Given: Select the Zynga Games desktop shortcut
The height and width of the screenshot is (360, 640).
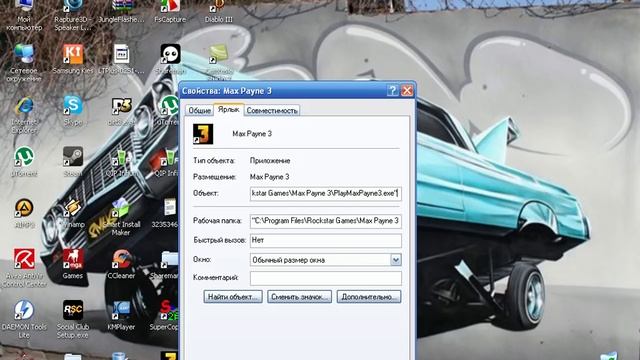Looking at the screenshot, I should tap(73, 264).
